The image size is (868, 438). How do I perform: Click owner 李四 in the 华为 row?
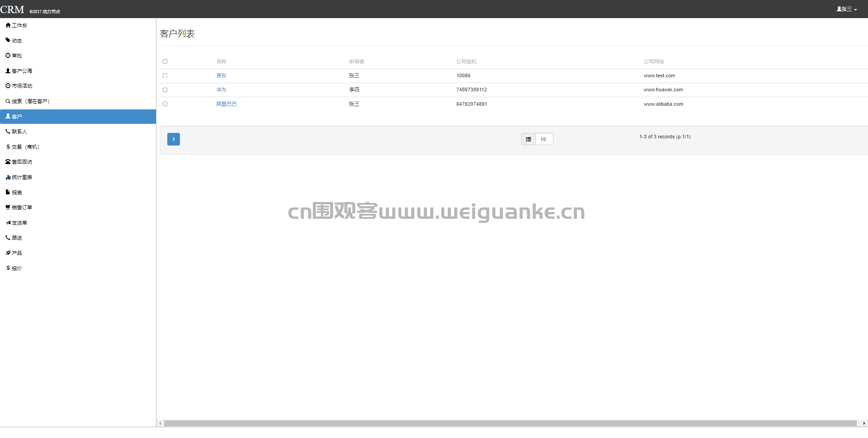coord(354,90)
